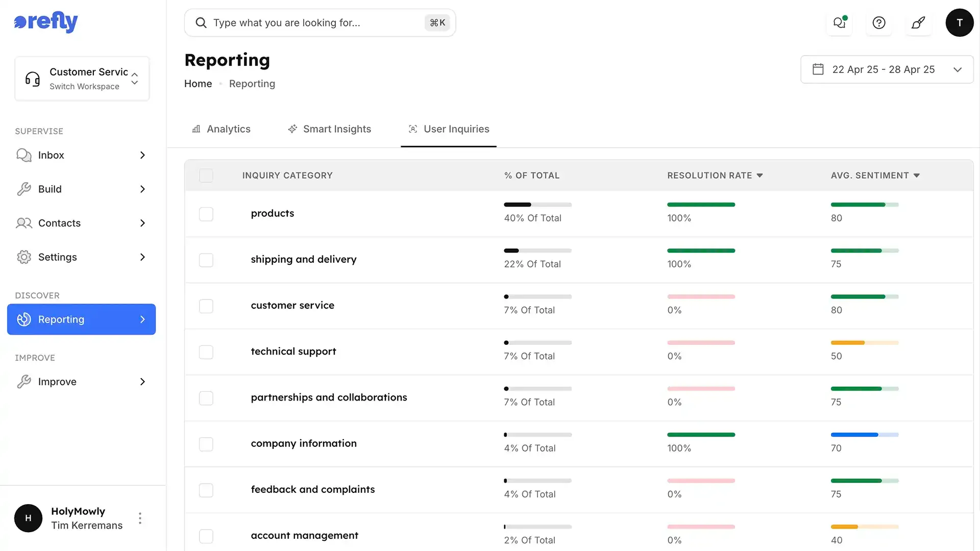
Task: Click the Refly logo
Action: pyautogui.click(x=46, y=21)
